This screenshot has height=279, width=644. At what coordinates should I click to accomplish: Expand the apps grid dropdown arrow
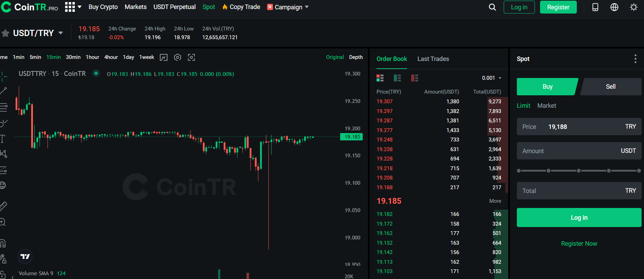pyautogui.click(x=79, y=7)
